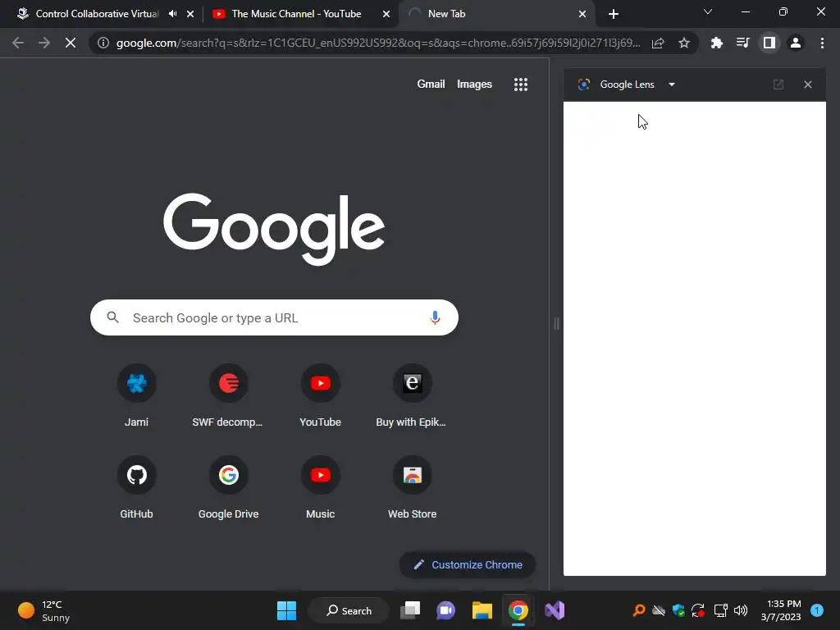Open Task View on taskbar

410,610
